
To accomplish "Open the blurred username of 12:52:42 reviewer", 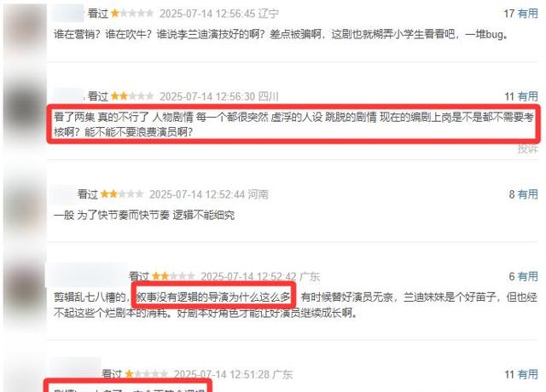I will point(87,274).
